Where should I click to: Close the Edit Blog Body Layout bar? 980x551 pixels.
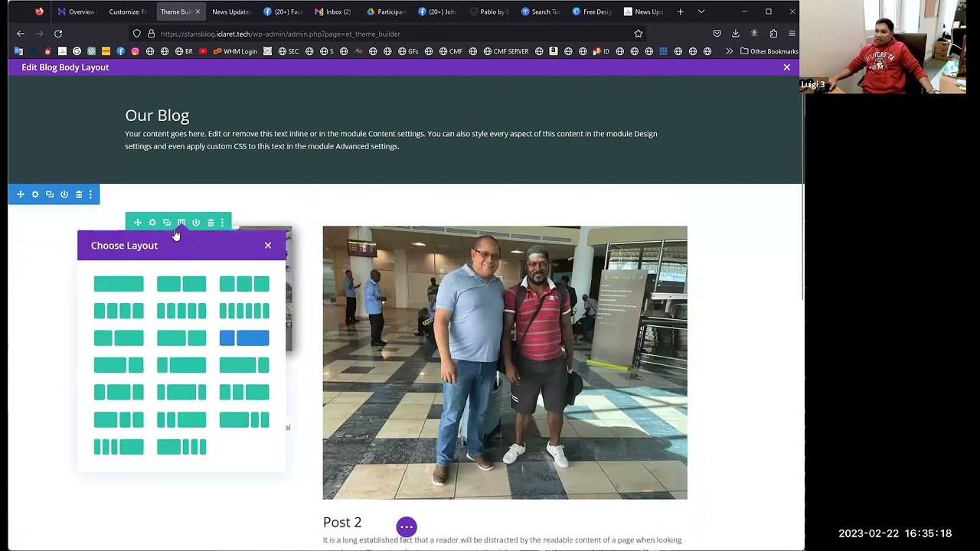(786, 67)
